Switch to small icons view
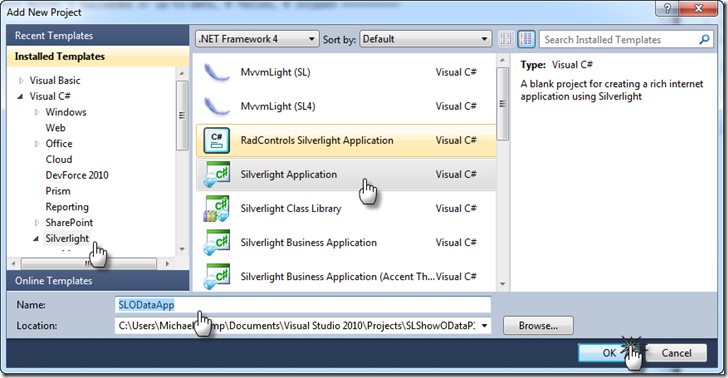This screenshot has height=378, width=728. [x=507, y=39]
